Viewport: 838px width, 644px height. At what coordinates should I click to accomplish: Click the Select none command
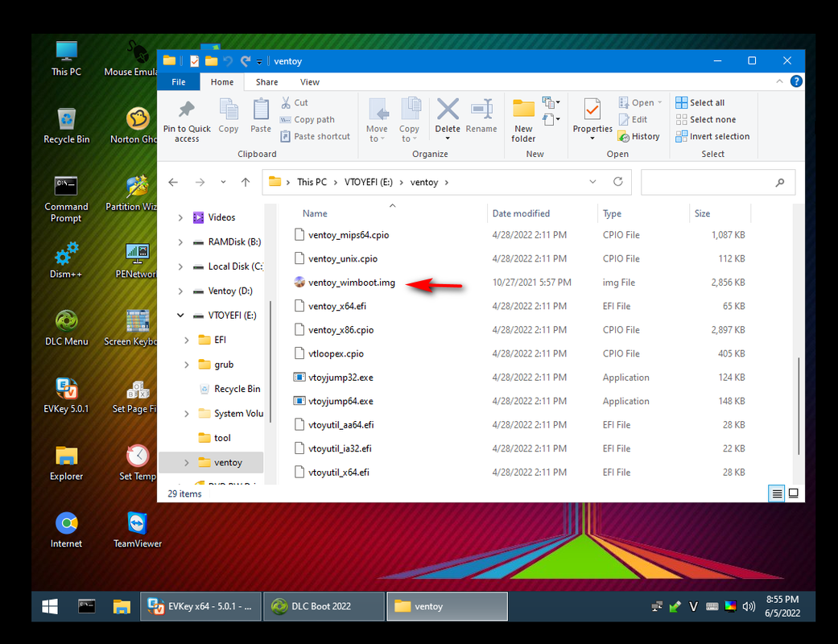[706, 120]
